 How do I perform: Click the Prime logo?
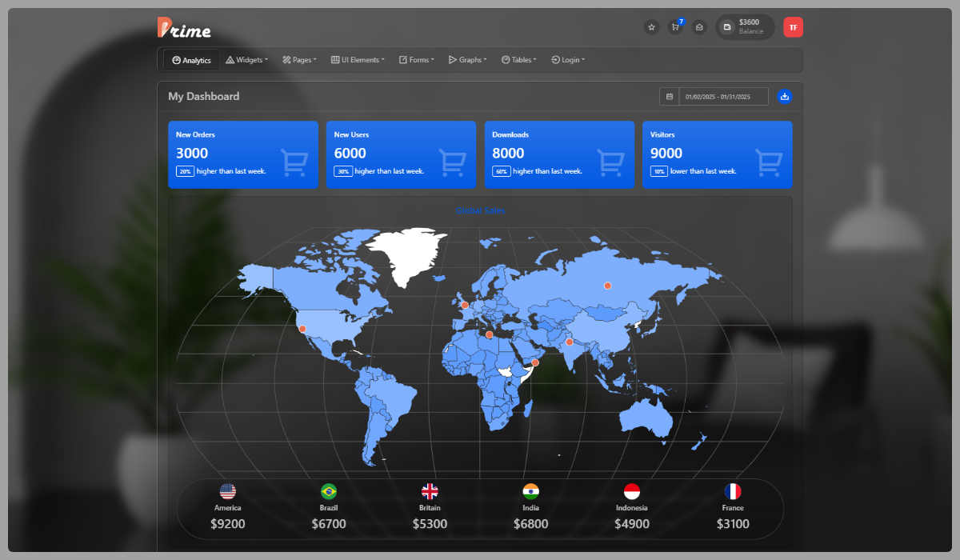pos(183,28)
